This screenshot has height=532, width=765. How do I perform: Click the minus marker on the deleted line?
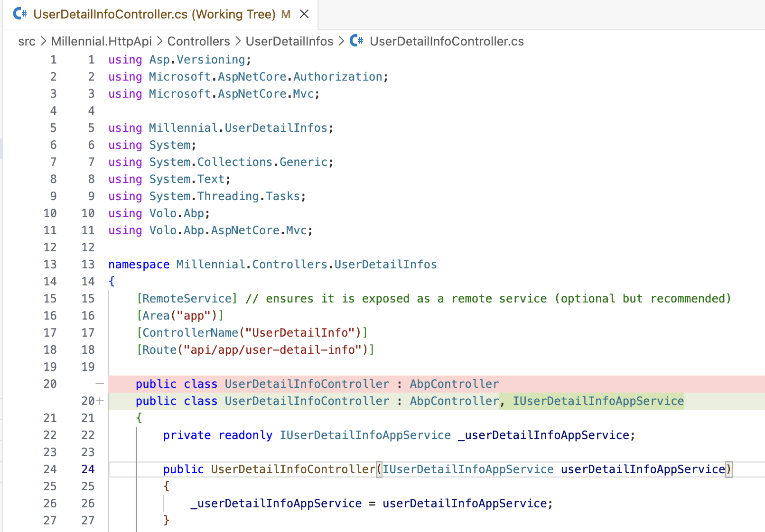[x=100, y=384]
